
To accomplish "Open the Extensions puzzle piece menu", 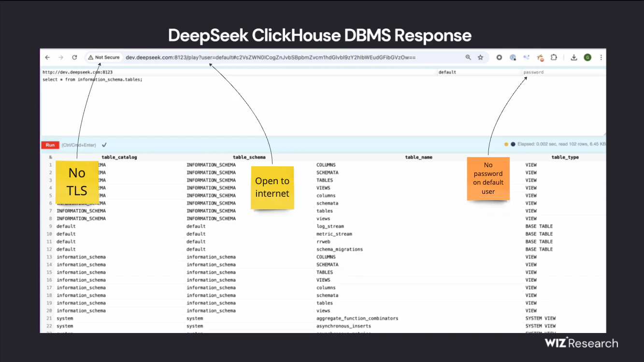I will tap(554, 58).
